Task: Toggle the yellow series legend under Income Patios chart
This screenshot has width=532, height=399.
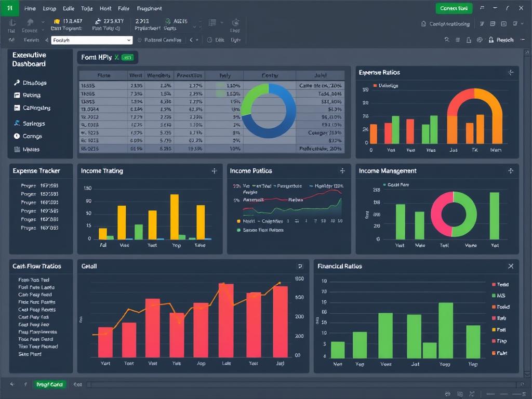Action: pos(238,221)
